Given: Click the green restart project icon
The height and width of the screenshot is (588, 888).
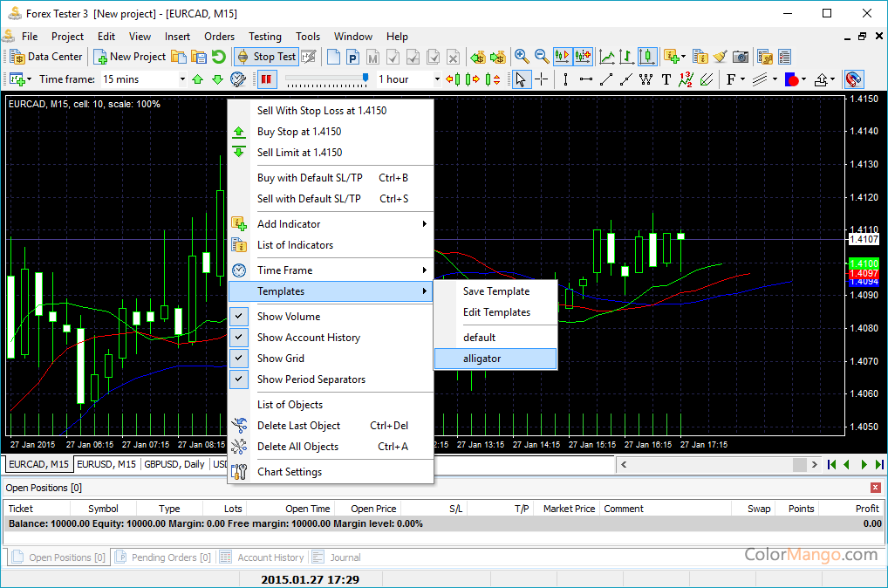Looking at the screenshot, I should pos(219,57).
